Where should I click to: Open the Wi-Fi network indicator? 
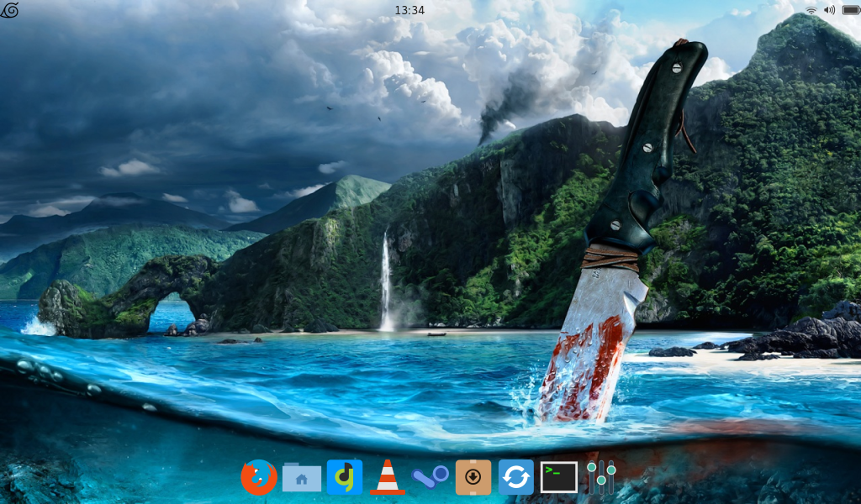pyautogui.click(x=811, y=10)
